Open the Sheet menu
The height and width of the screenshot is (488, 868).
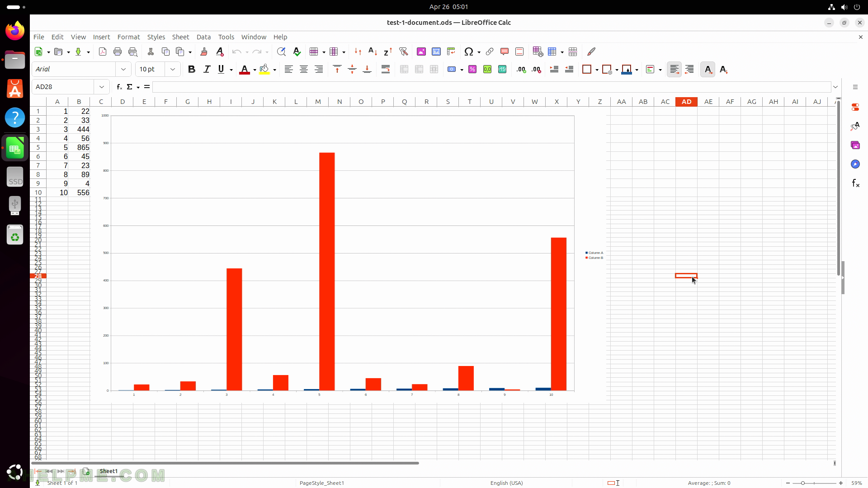(180, 37)
